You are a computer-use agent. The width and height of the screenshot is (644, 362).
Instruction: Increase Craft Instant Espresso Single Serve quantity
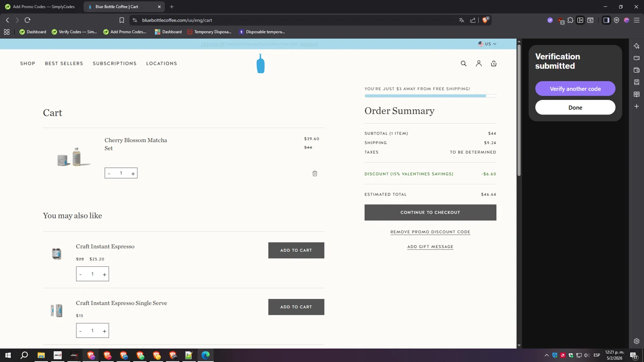click(x=104, y=331)
